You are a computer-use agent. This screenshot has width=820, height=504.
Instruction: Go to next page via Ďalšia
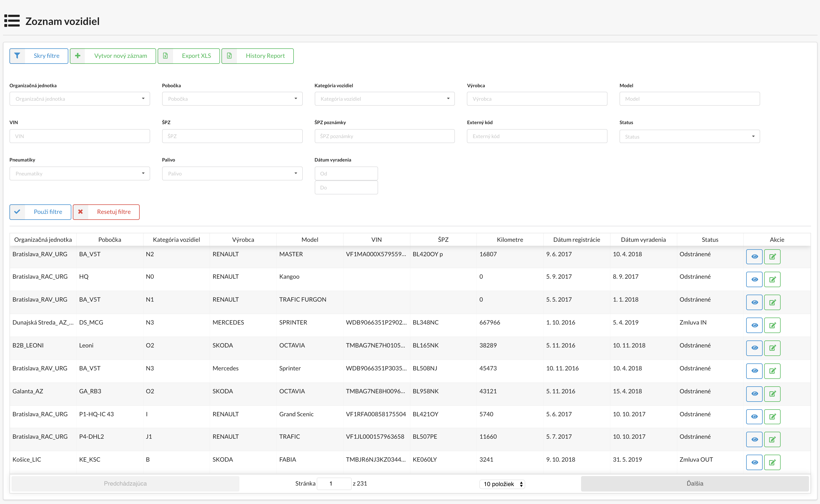695,483
